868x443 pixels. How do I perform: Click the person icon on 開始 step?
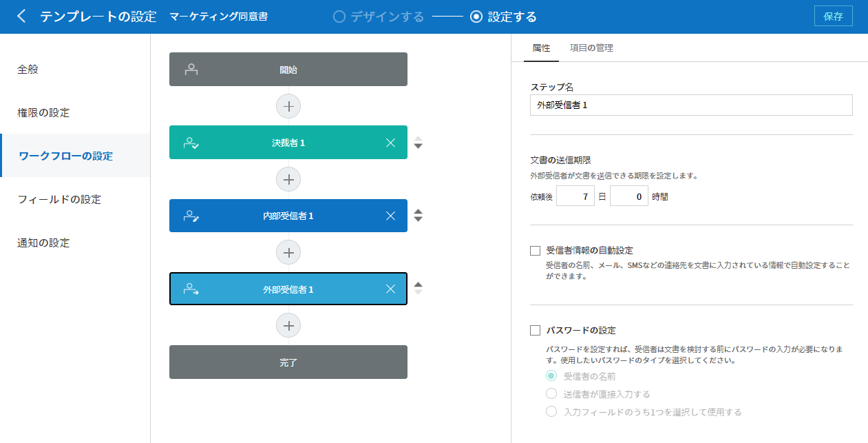[x=191, y=70]
